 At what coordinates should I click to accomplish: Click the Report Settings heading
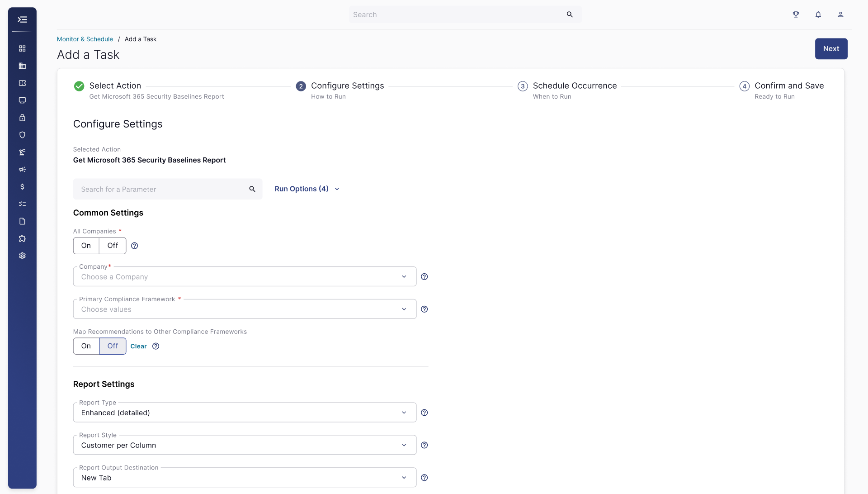point(104,384)
